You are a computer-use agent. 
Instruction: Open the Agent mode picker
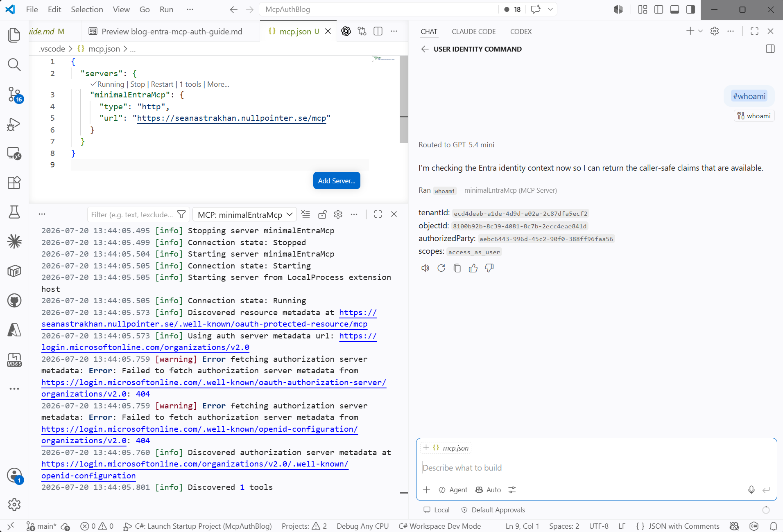coord(453,490)
